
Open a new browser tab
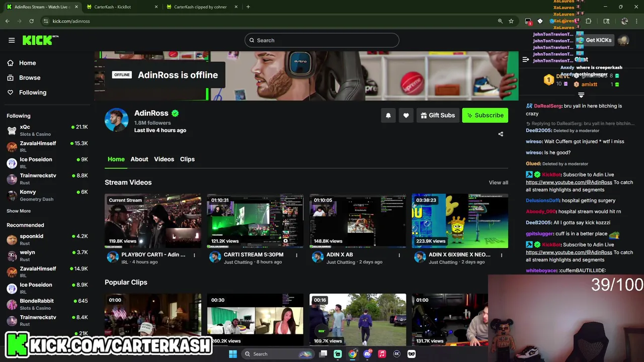point(248,7)
